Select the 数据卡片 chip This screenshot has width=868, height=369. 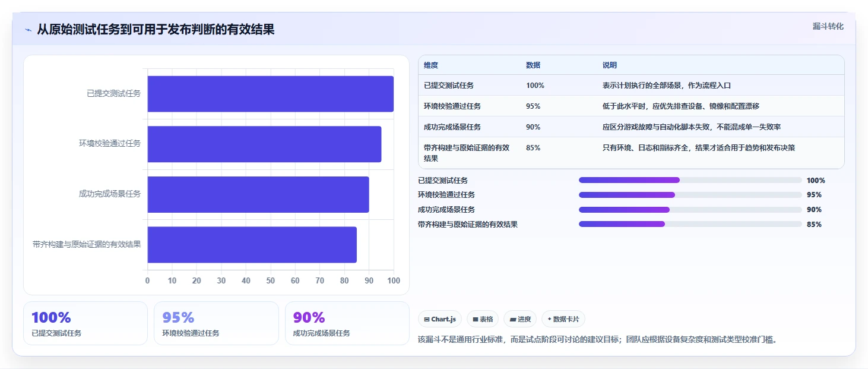point(563,319)
